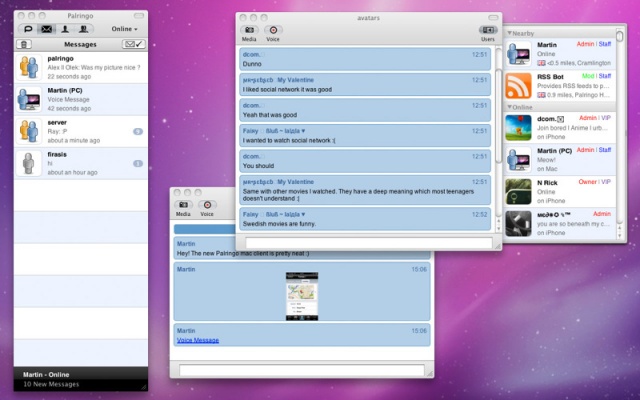Screen dimensions: 640x400
Task: Select the envelope messages tab
Action: coord(46,30)
